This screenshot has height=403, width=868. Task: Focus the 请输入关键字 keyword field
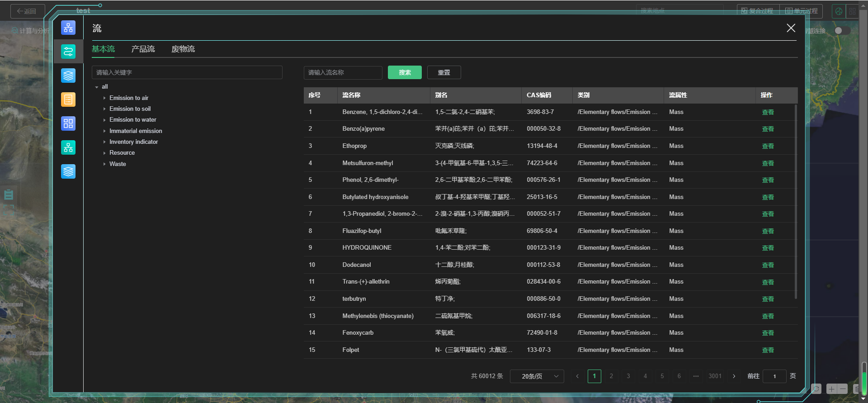click(x=187, y=72)
